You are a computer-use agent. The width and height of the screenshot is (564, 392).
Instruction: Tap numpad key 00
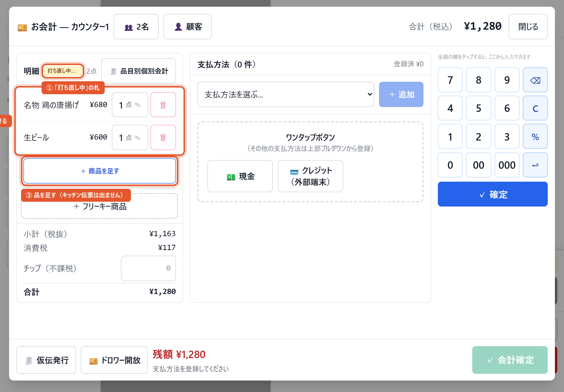pyautogui.click(x=478, y=165)
